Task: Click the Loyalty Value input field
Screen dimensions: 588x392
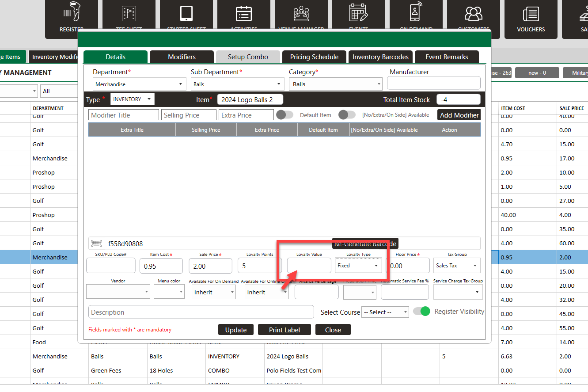Action: click(309, 266)
